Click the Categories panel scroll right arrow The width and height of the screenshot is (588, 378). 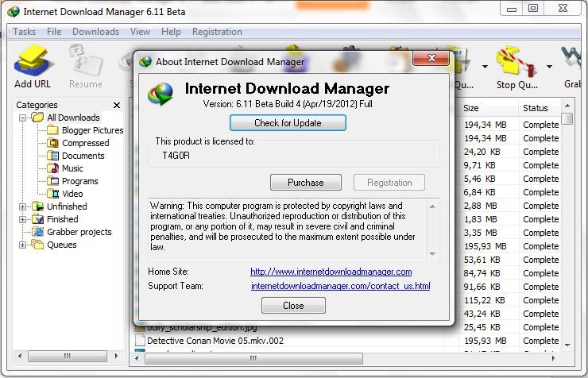116,356
